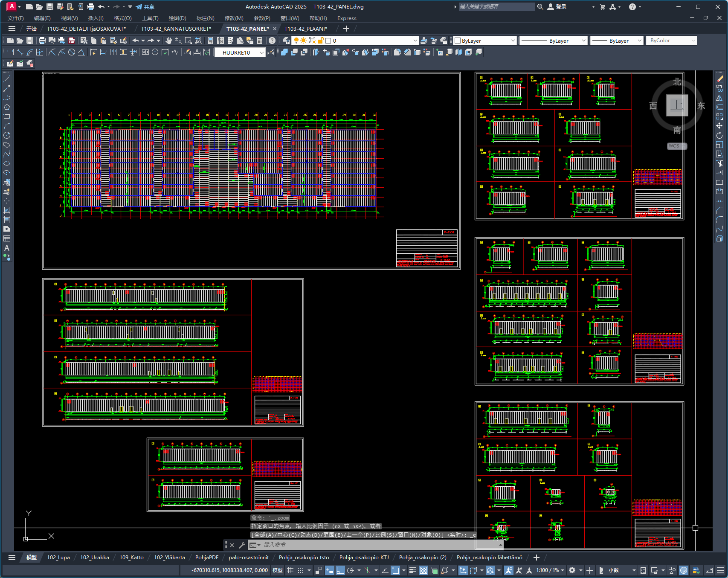
Task: Select the Multiline Text tool
Action: tap(7, 248)
